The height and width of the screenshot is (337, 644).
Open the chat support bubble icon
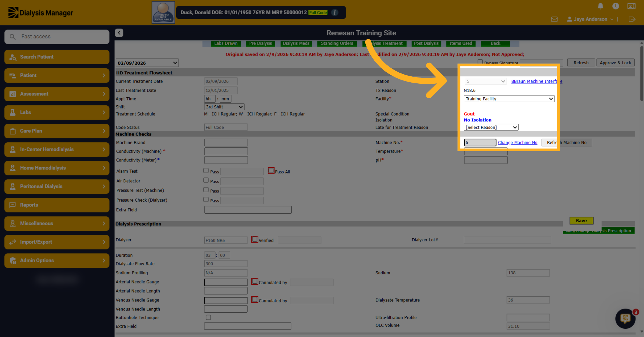(x=625, y=319)
